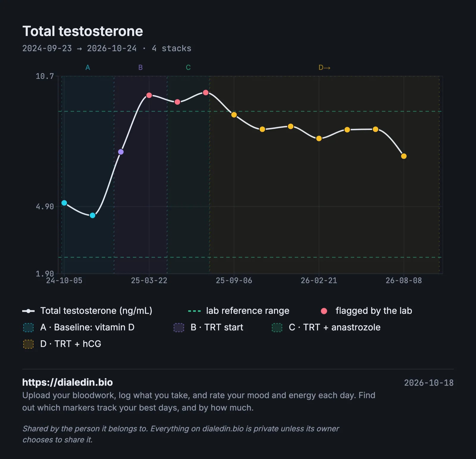
Task: Select the first cyan data point at 24-10-05
Action: 64,203
